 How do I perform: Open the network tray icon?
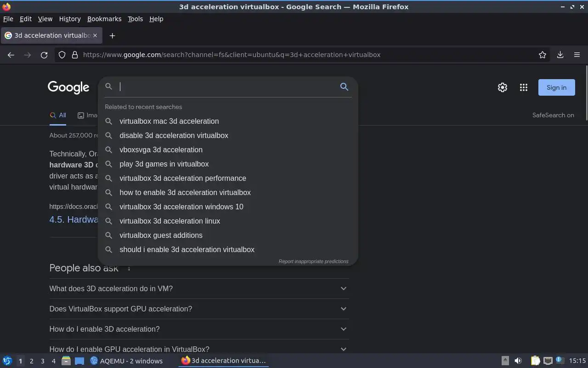coord(548,361)
